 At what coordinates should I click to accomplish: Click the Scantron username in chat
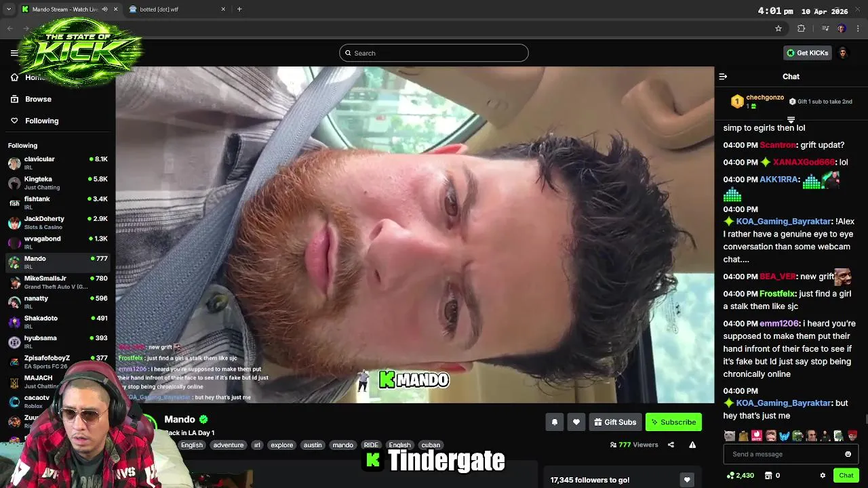(778, 145)
